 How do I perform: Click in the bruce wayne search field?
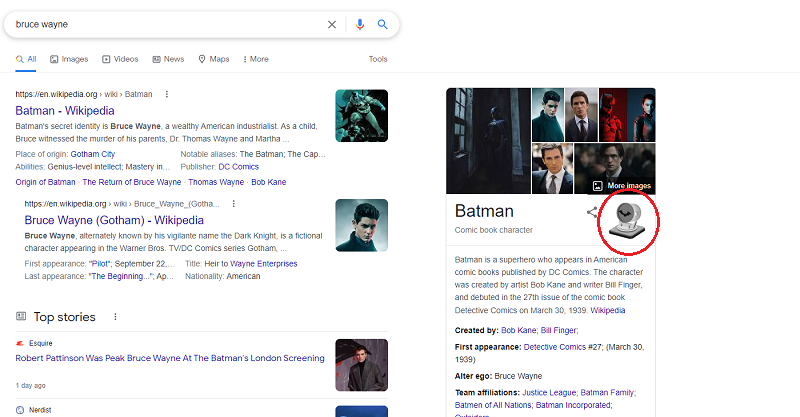pos(168,24)
